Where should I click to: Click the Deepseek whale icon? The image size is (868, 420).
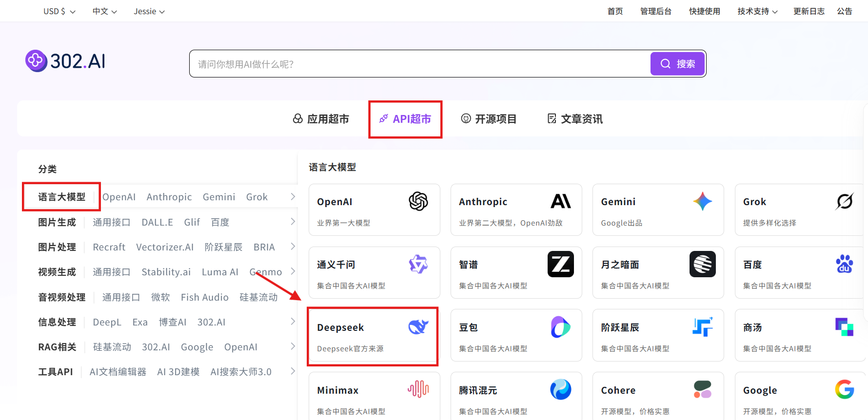418,327
